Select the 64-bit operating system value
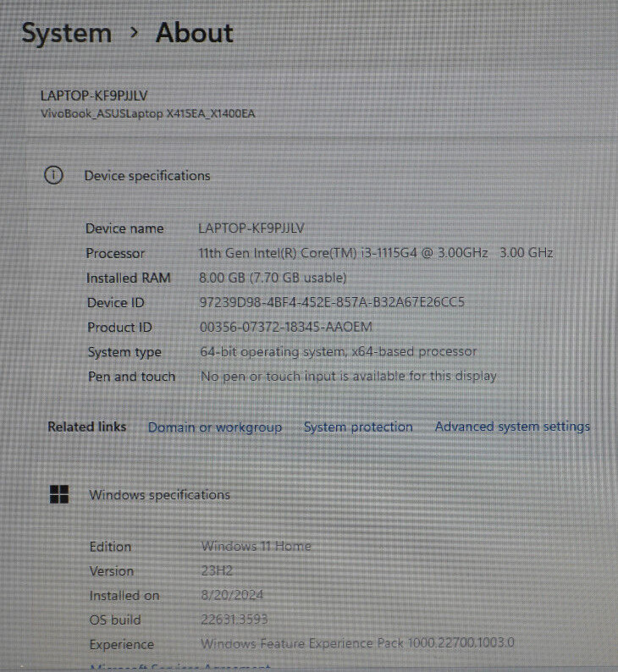618x672 pixels. [338, 352]
